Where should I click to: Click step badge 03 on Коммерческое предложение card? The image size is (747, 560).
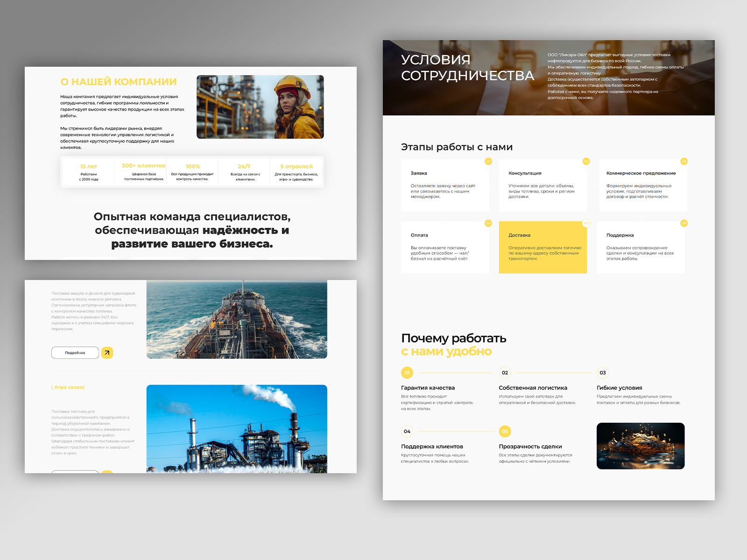(x=684, y=161)
